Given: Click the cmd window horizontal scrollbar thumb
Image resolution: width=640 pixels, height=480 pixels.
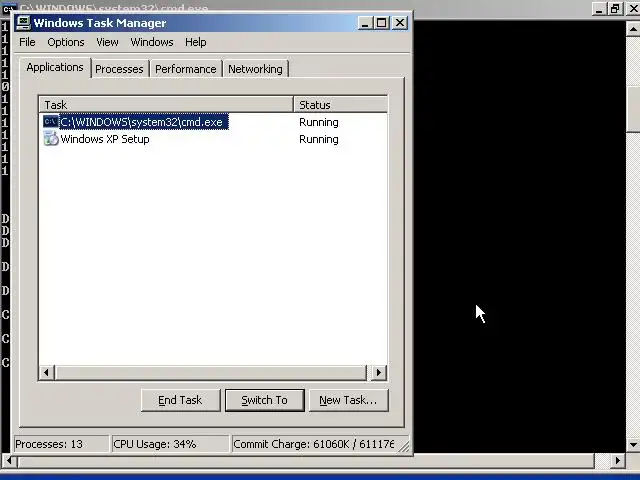Looking at the screenshot, I should click(x=305, y=461).
